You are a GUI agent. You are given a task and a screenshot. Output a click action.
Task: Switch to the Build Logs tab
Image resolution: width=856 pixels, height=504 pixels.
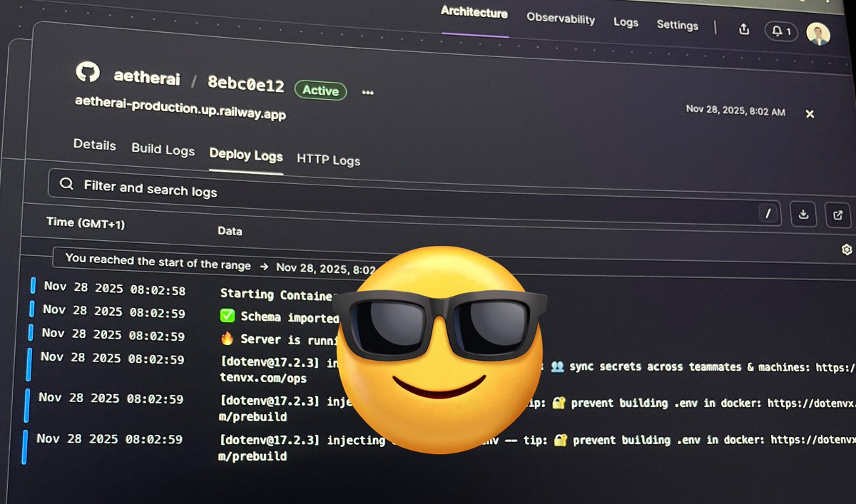click(163, 150)
